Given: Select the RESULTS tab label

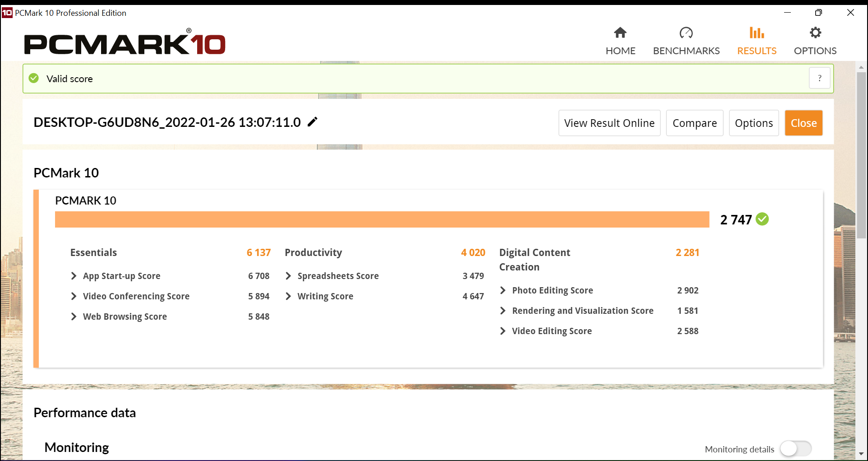Looking at the screenshot, I should (757, 51).
